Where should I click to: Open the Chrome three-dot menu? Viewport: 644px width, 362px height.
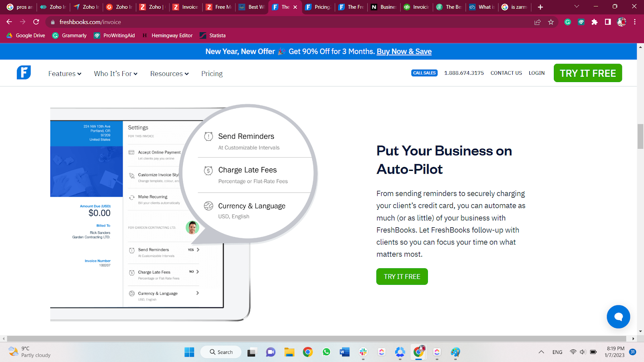[635, 22]
